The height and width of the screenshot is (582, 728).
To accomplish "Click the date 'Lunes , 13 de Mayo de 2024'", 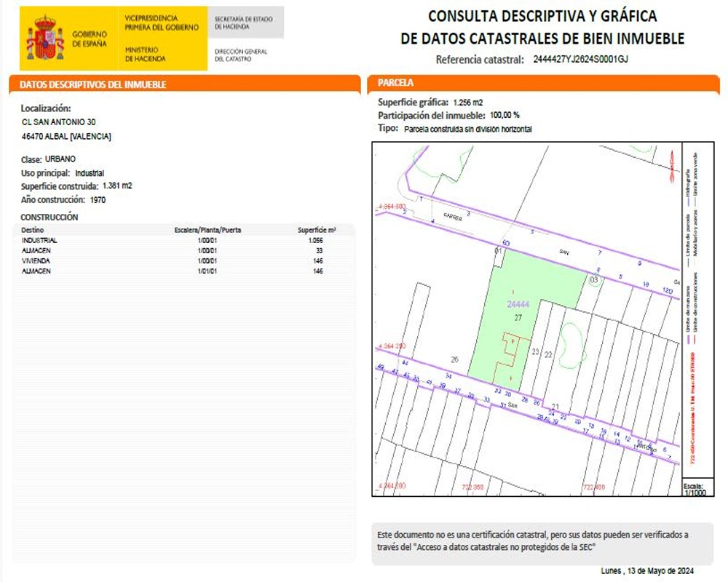I will click(x=647, y=571).
